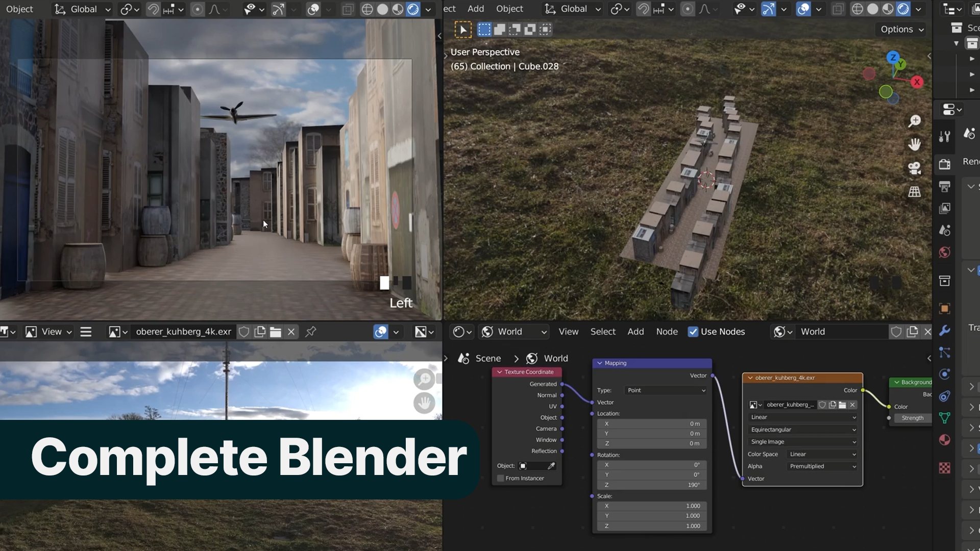The image size is (980, 551).
Task: Open Tool properties tab in properties editor
Action: pyautogui.click(x=945, y=136)
